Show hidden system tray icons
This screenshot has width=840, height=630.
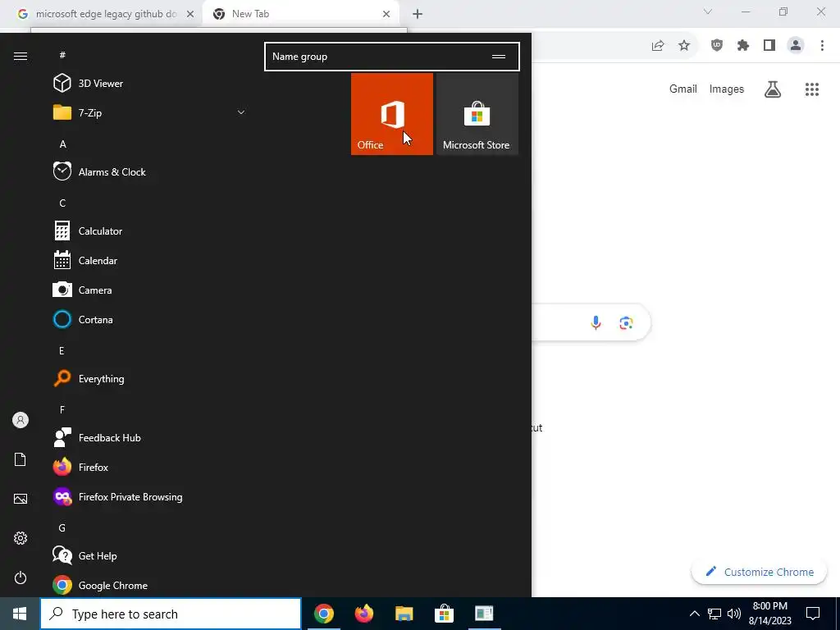click(694, 614)
